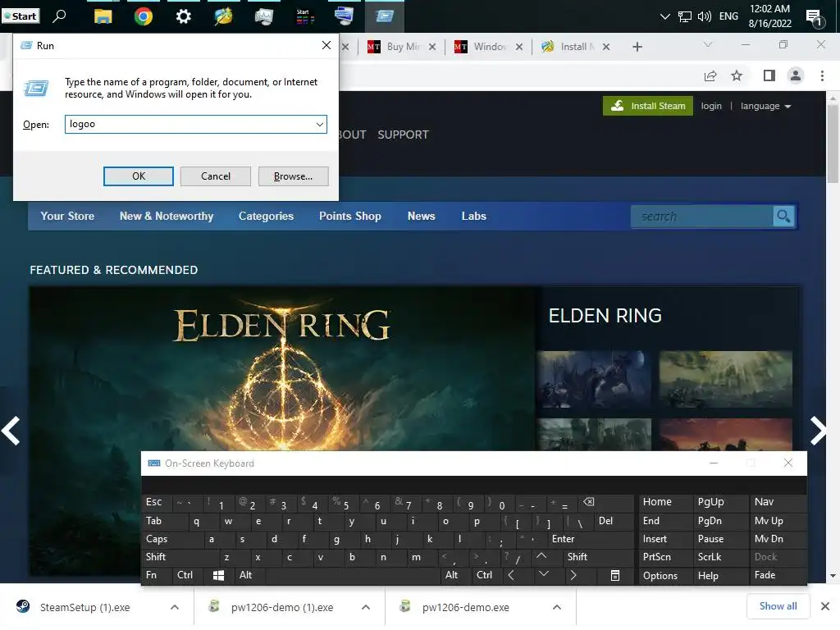Open SUPPORT in Steam header
Viewport: 840px width, 630px height.
click(x=403, y=135)
